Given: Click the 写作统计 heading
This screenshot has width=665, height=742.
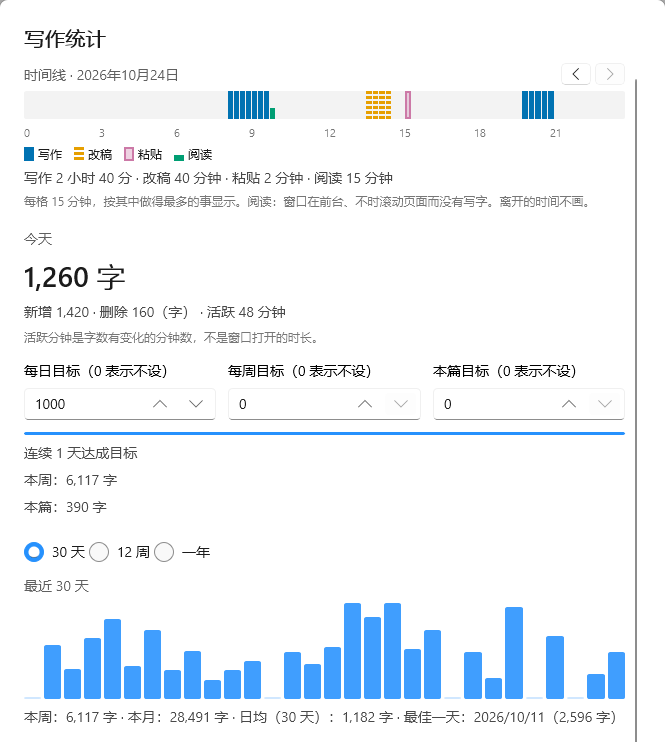Looking at the screenshot, I should (x=65, y=39).
